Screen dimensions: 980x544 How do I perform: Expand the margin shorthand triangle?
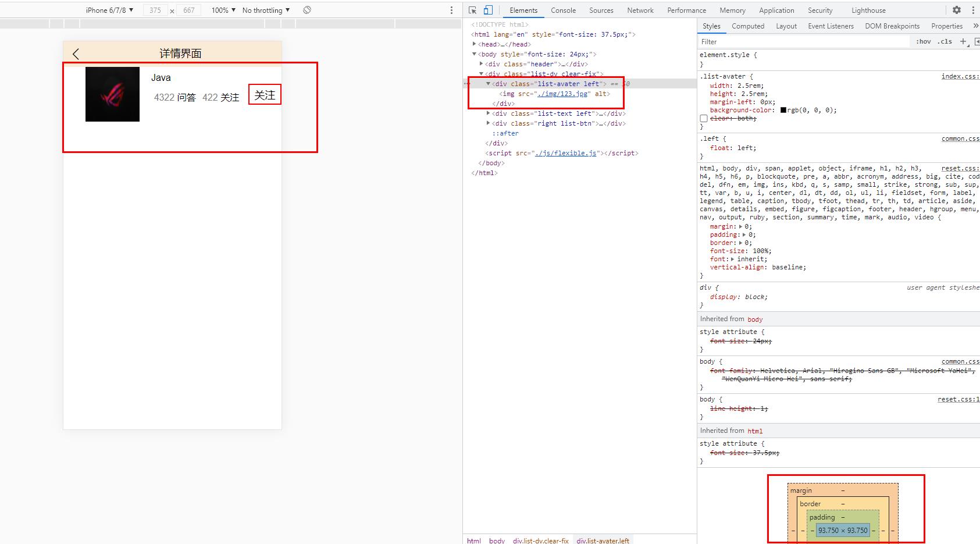740,226
